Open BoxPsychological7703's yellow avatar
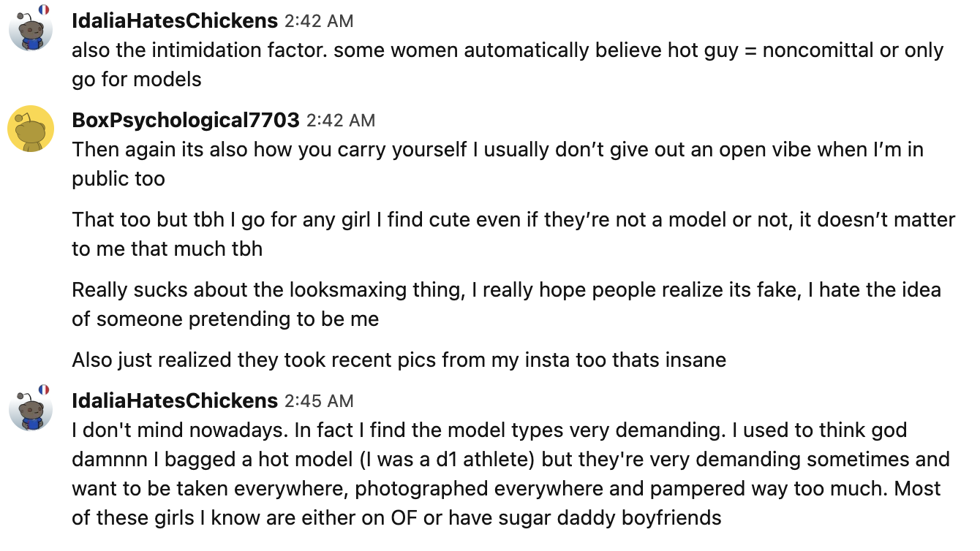Viewport: 980px width, 551px height. (30, 129)
